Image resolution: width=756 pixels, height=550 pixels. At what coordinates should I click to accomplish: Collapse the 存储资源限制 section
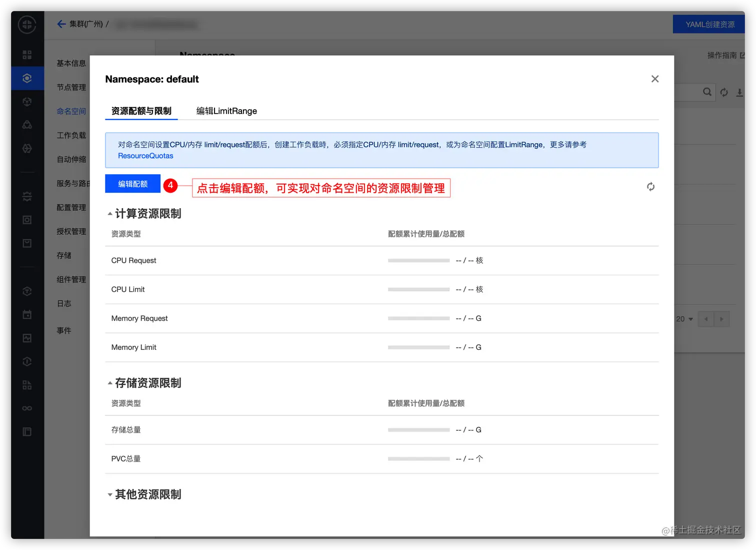click(x=110, y=383)
